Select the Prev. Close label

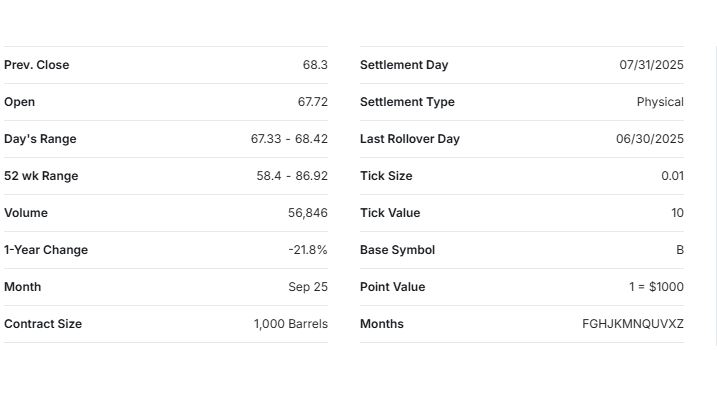37,65
